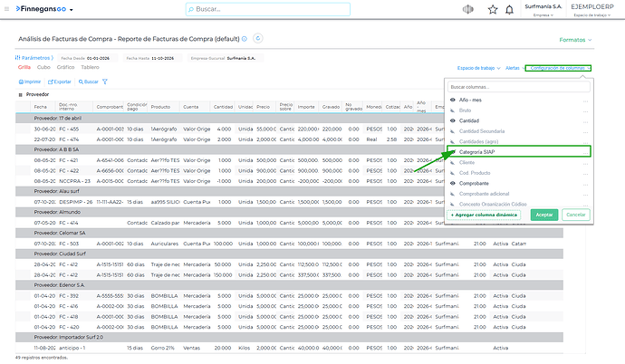This screenshot has height=364, width=625.
Task: Toggle visibility of Año - mes column
Action: 452,100
